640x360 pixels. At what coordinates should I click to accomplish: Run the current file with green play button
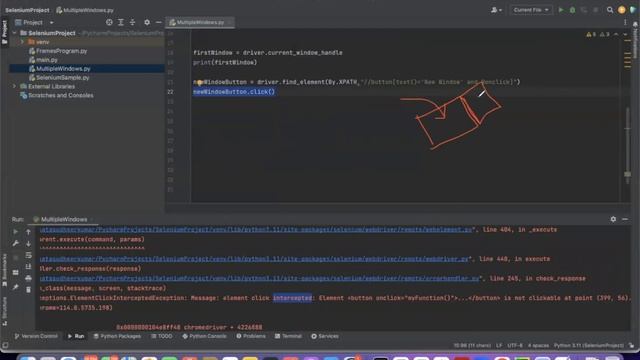tap(561, 10)
